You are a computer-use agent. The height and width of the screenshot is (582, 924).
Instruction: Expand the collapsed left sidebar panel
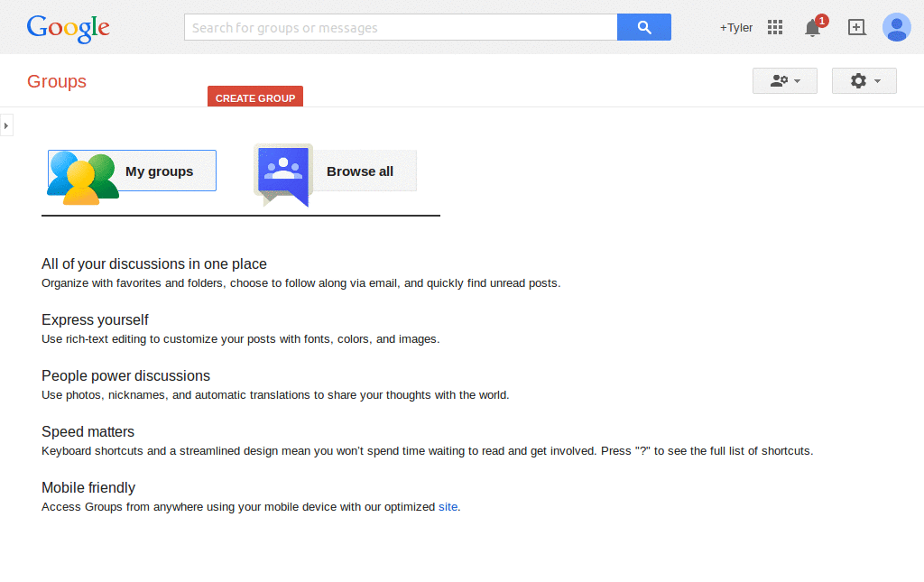click(7, 125)
